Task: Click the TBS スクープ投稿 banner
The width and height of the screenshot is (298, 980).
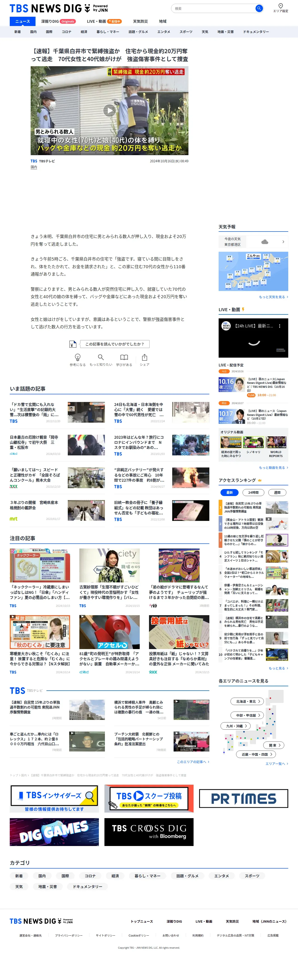Action: (149, 799)
